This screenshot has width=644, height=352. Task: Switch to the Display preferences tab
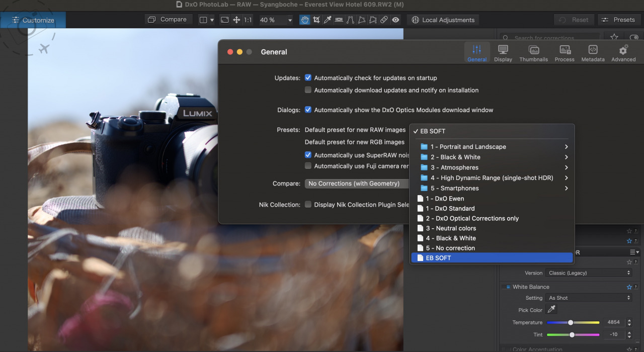tap(503, 52)
